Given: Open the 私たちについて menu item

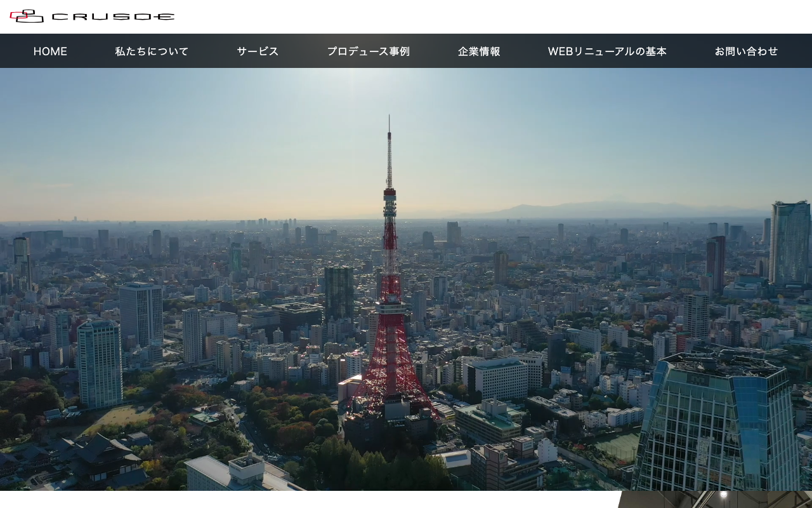Looking at the screenshot, I should [x=152, y=51].
